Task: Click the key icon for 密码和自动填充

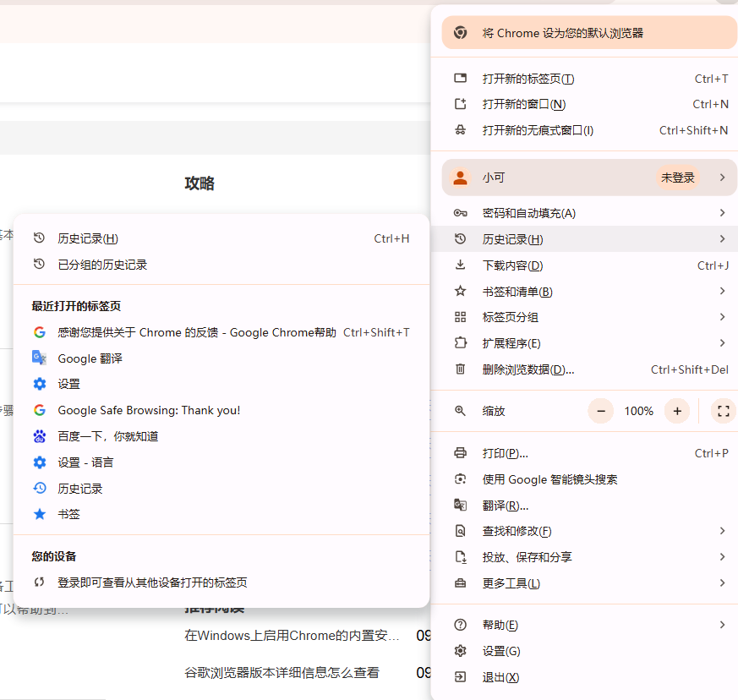Action: (461, 213)
